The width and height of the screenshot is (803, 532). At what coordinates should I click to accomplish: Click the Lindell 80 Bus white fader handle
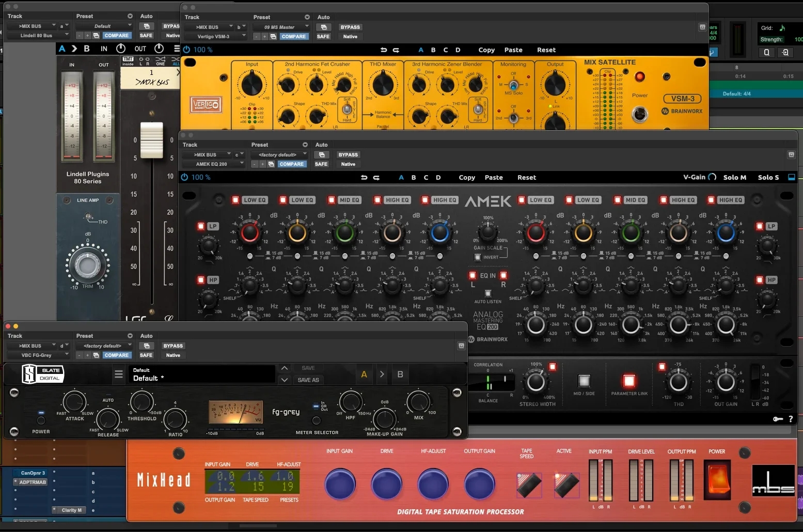152,140
